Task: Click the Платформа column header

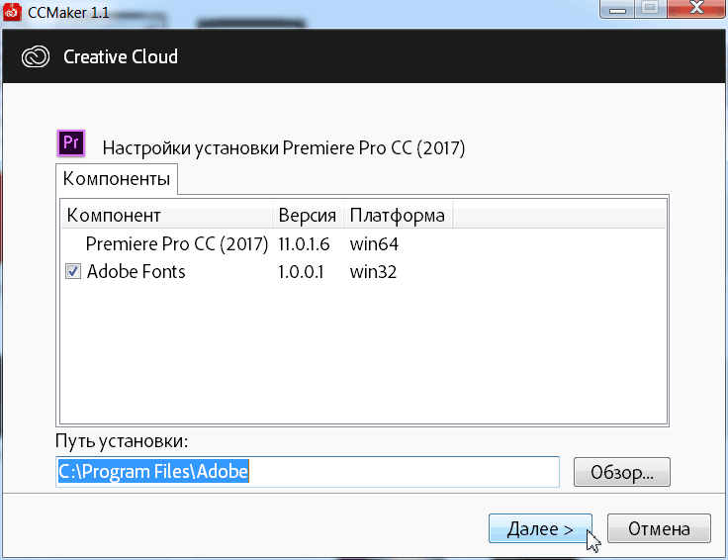Action: pos(398,216)
